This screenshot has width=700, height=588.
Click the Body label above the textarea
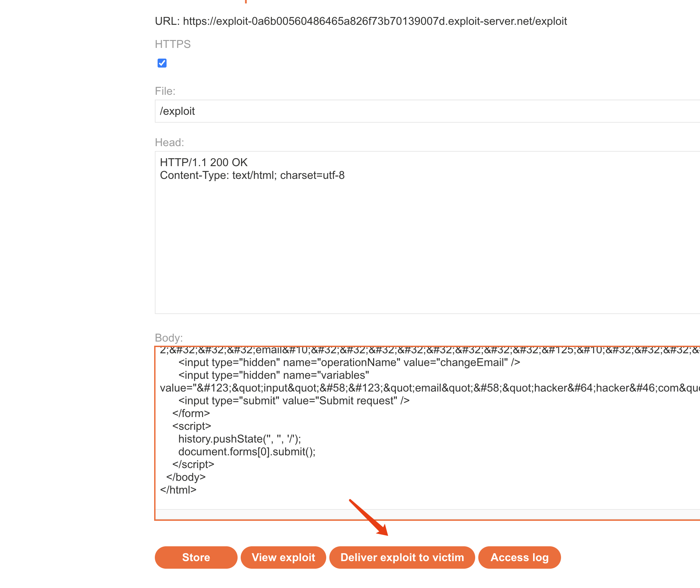(169, 338)
